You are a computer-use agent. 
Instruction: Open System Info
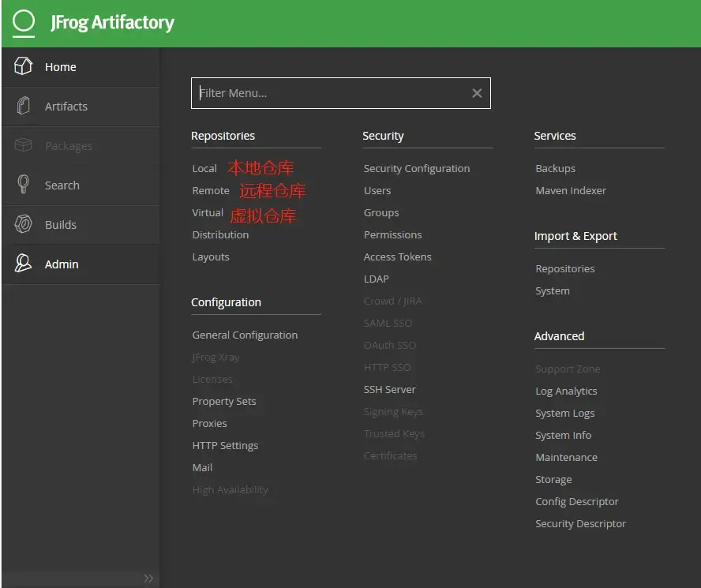(x=564, y=436)
